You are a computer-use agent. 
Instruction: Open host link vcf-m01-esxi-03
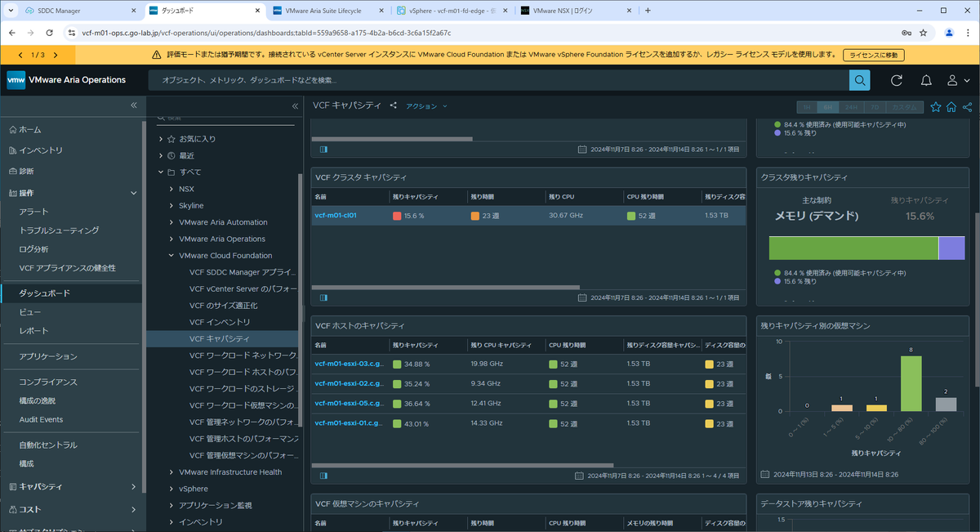(348, 364)
